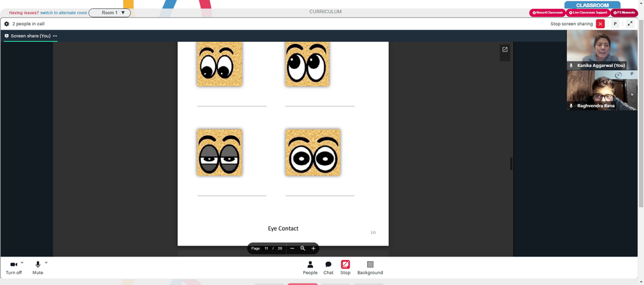Open the People panel
The height and width of the screenshot is (285, 644).
[310, 268]
